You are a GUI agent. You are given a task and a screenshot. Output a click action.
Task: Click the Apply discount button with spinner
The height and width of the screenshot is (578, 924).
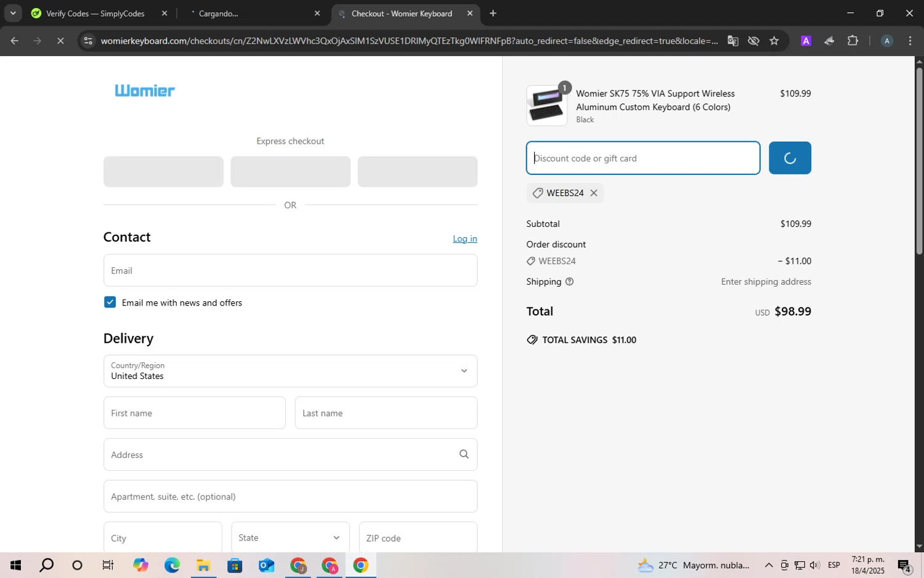(790, 158)
